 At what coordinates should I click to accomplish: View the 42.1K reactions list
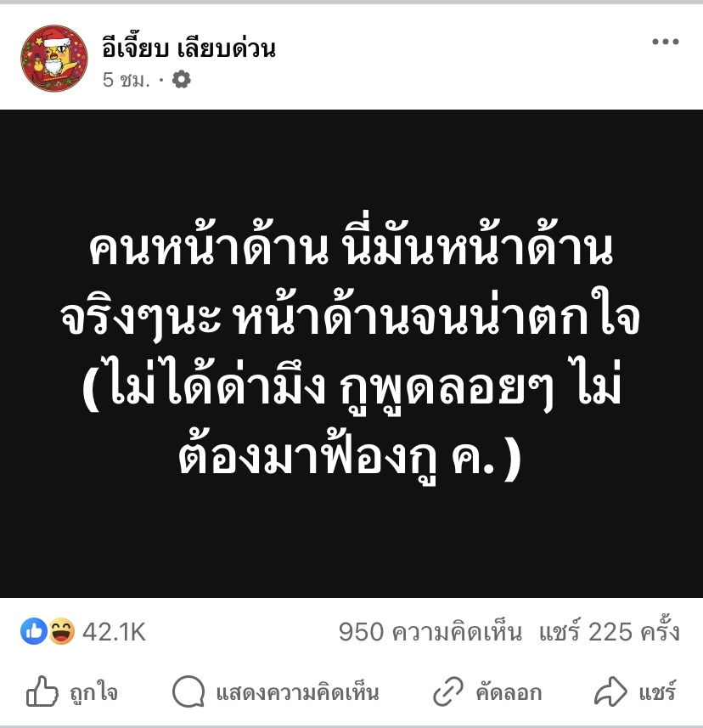tap(114, 632)
